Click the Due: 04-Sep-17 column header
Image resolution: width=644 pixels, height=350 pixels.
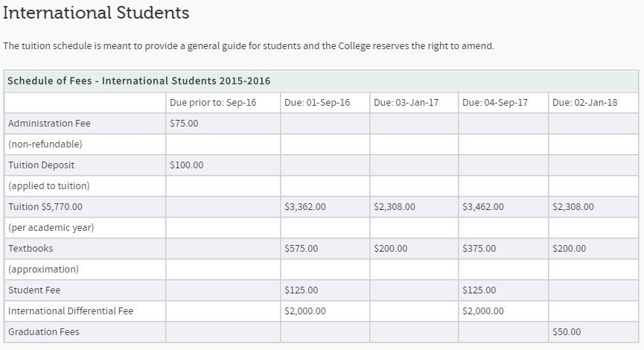pyautogui.click(x=494, y=103)
